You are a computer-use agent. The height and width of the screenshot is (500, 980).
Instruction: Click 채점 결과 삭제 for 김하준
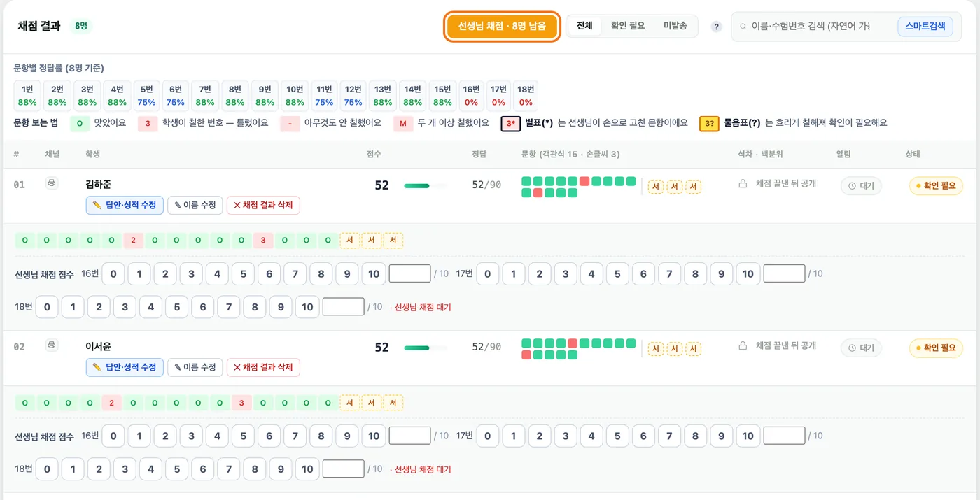click(263, 205)
